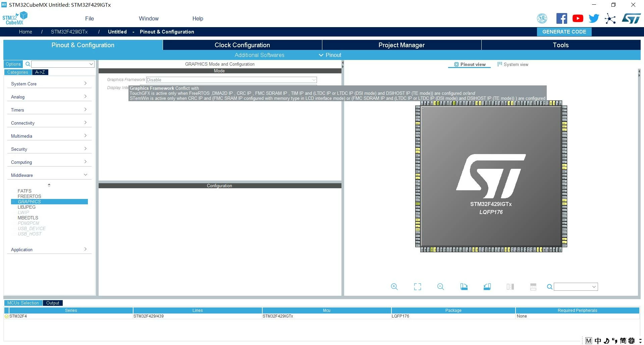Viewport: 644px width, 345px height.
Task: Click the STM32CubeMX logo icon
Action: click(x=15, y=18)
